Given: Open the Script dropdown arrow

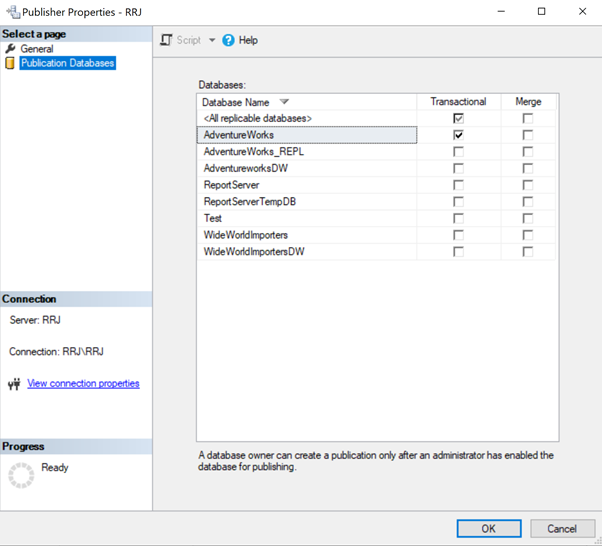Looking at the screenshot, I should click(x=212, y=40).
